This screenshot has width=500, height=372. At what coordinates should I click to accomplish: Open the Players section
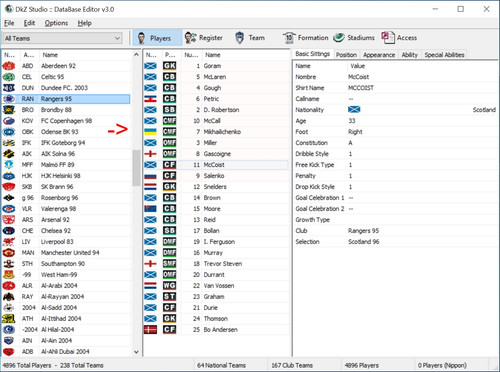pos(157,38)
